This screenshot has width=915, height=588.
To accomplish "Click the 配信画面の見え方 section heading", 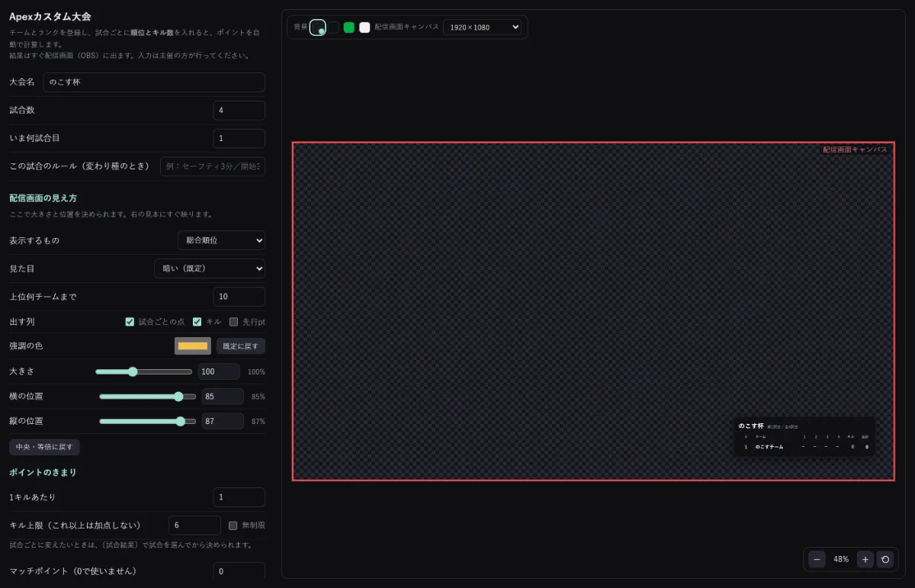I will click(x=43, y=198).
